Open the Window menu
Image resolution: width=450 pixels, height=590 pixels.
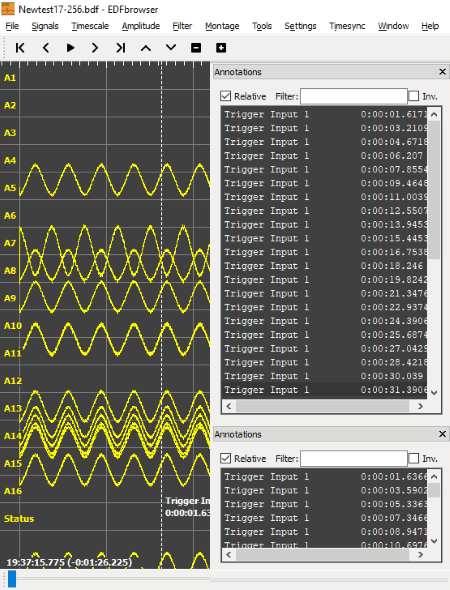(393, 26)
